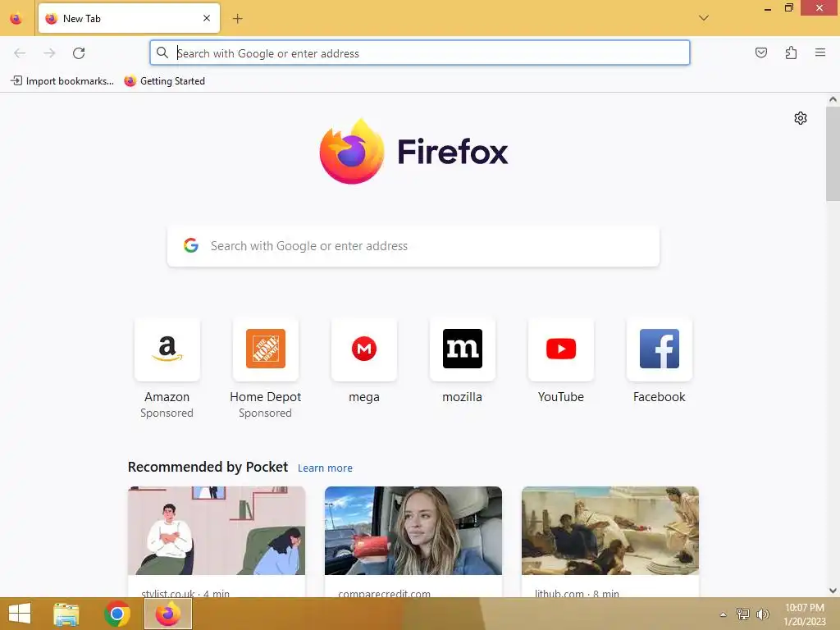Click the page scrollbar up arrow
840x630 pixels.
click(833, 99)
